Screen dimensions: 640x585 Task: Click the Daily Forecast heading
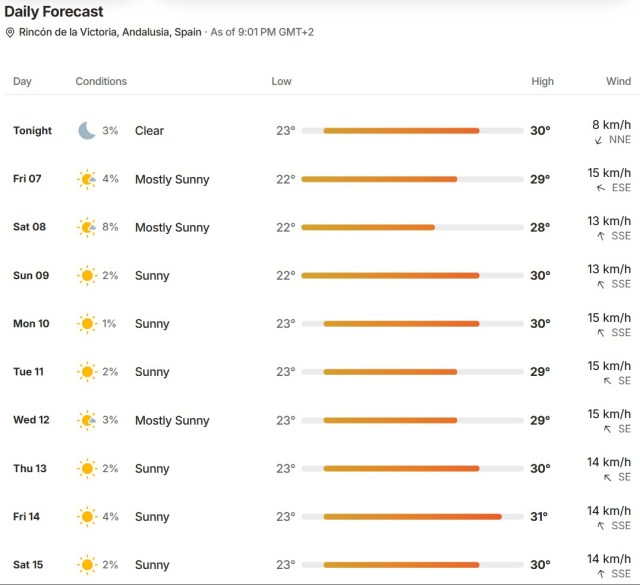[54, 11]
